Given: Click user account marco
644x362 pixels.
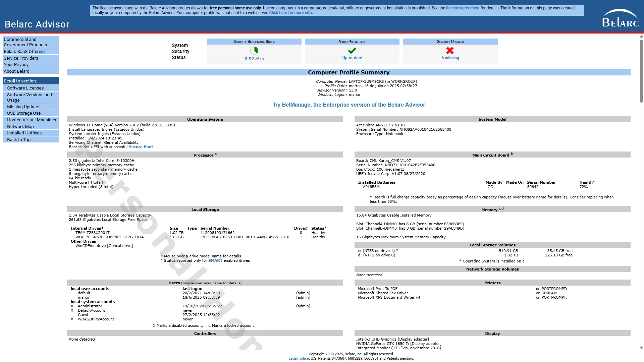Looking at the screenshot, I should pyautogui.click(x=83, y=297).
